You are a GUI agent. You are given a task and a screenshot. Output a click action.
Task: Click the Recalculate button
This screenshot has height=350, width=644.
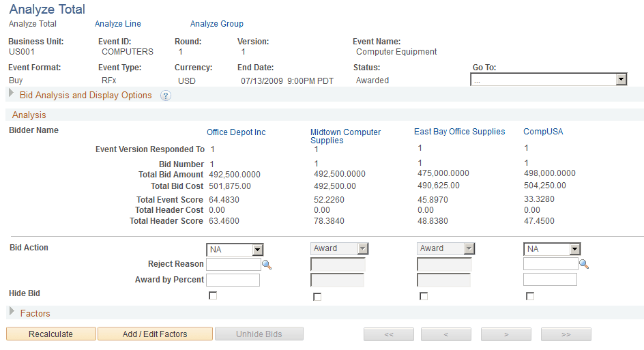tap(51, 334)
